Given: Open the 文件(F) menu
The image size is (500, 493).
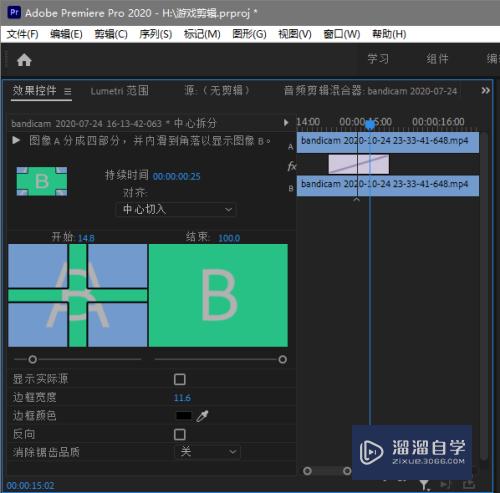Looking at the screenshot, I should click(23, 34).
